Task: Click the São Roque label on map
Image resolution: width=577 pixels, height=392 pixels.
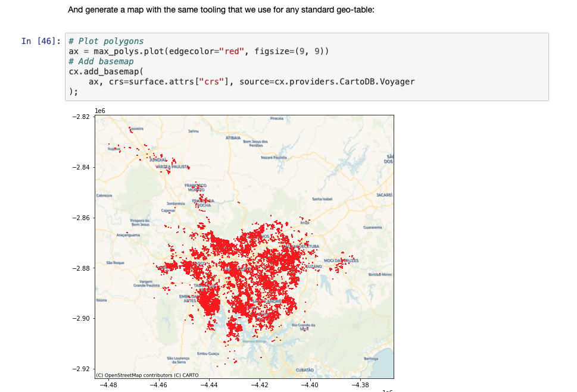Action: 114,262
